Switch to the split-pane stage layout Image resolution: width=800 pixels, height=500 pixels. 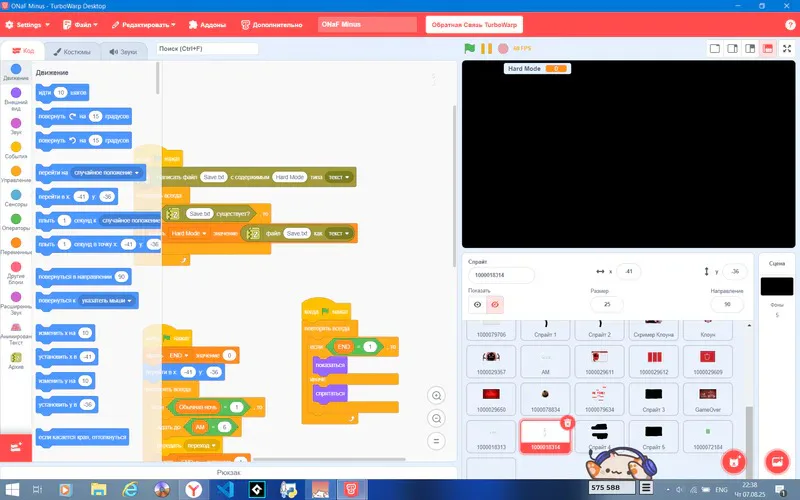point(750,48)
